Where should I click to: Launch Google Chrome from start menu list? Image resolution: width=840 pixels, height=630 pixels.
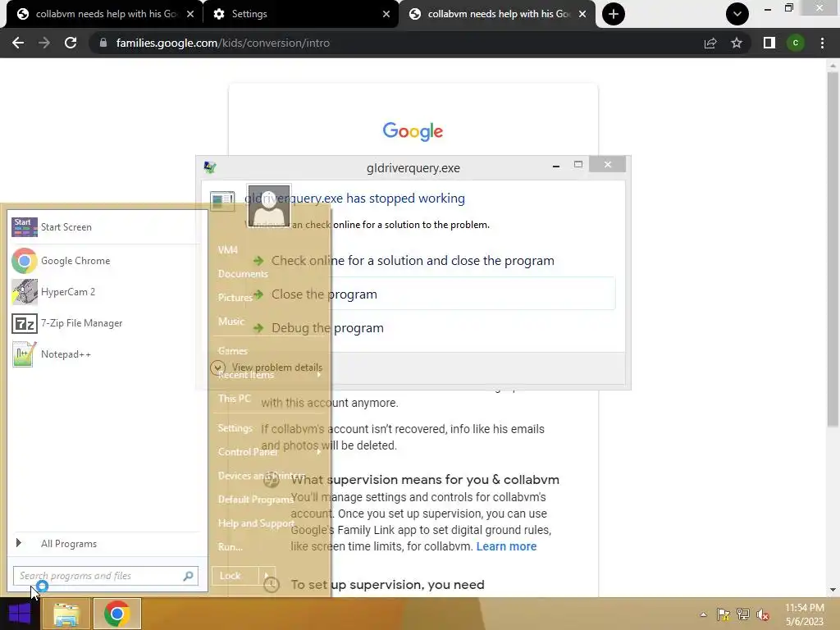(104, 261)
